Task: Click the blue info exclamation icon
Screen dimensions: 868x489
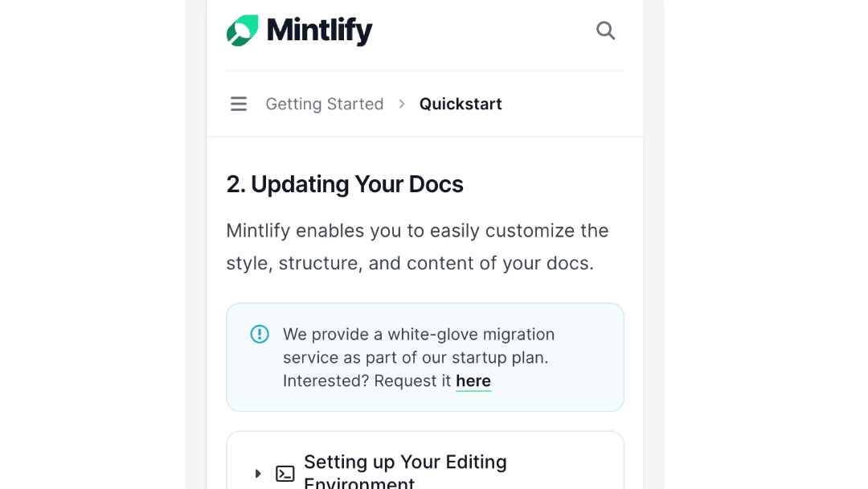Action: pyautogui.click(x=259, y=334)
